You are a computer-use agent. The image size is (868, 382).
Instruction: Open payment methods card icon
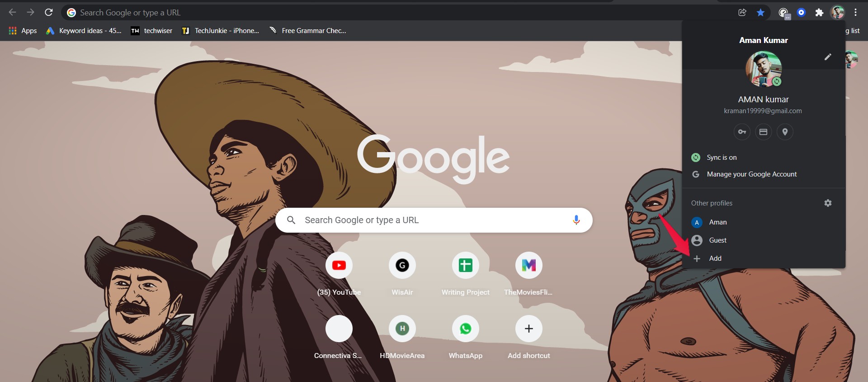[x=764, y=132]
